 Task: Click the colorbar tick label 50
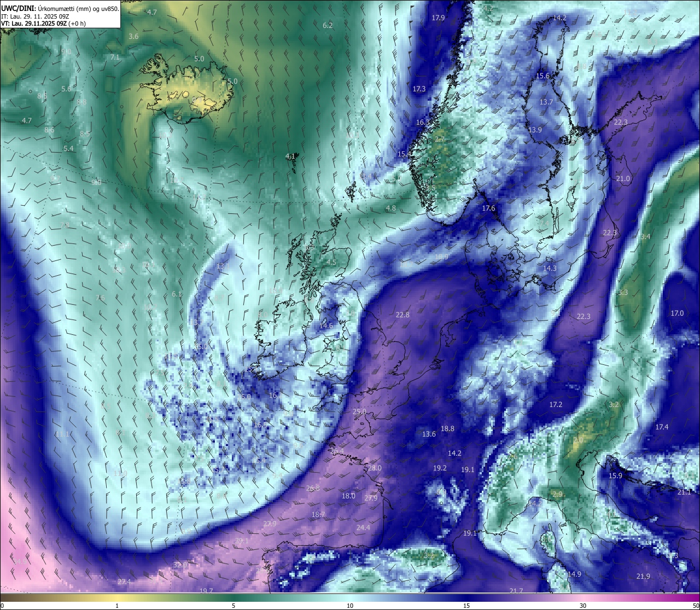[695, 606]
